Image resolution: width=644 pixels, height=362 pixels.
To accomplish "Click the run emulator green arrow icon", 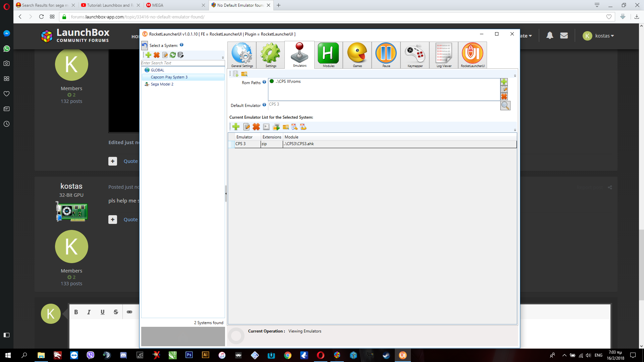I will coord(276,127).
